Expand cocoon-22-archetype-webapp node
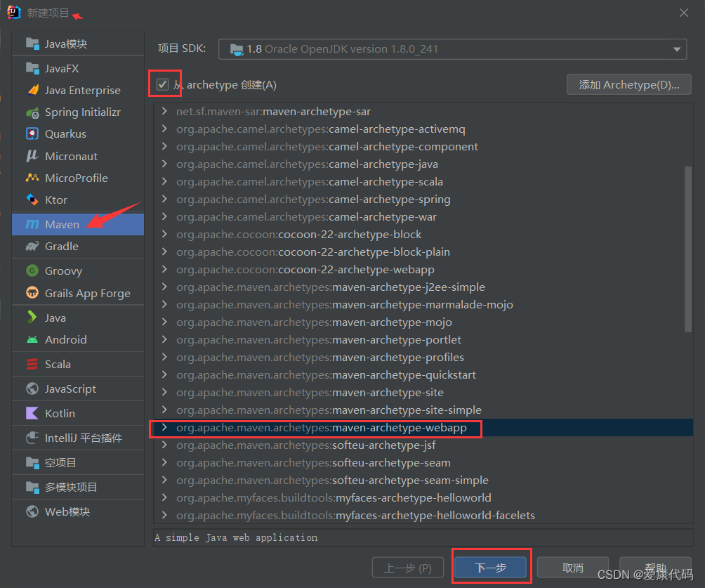The width and height of the screenshot is (705, 588). coord(164,269)
